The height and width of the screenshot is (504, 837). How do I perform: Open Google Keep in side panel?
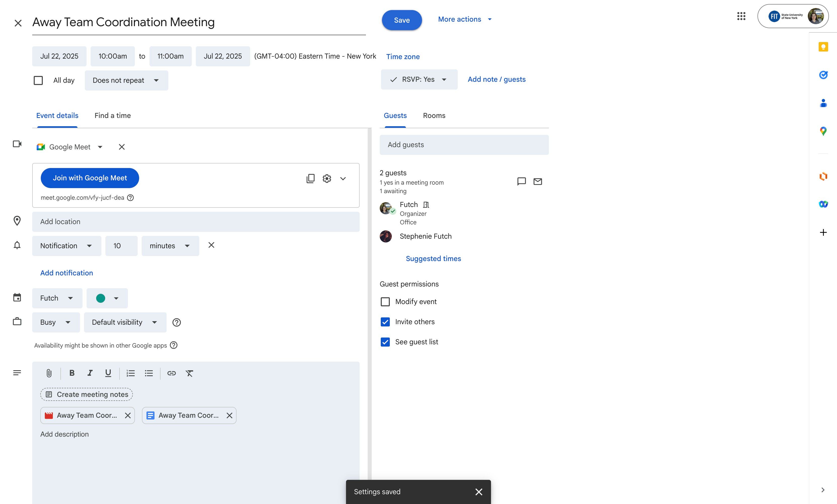pyautogui.click(x=823, y=47)
